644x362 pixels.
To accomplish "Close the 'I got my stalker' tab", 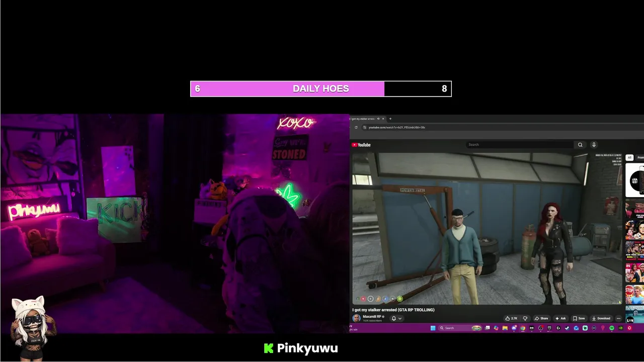I will coord(383,119).
